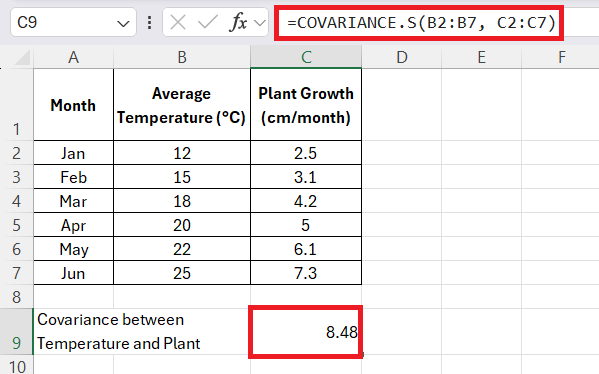The height and width of the screenshot is (374, 599).
Task: Select row 9 header
Action: click(16, 332)
